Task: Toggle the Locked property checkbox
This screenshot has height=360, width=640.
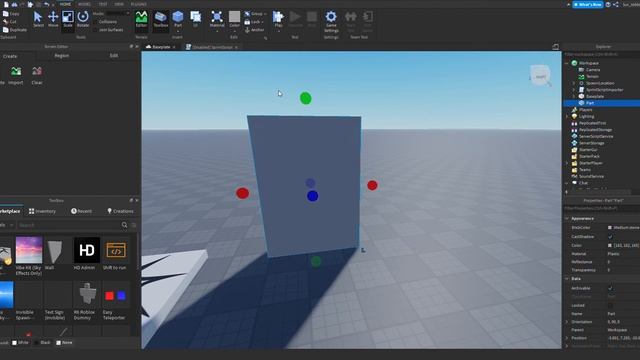Action: pos(610,305)
